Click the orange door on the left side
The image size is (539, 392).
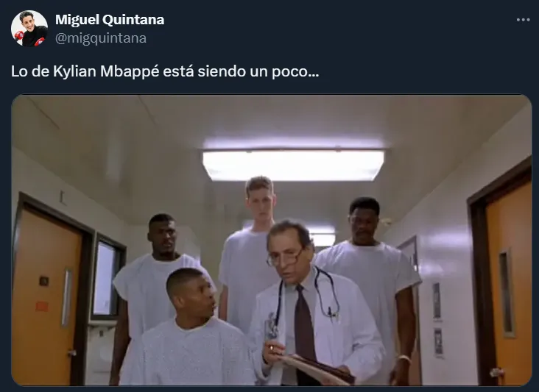click(x=46, y=295)
